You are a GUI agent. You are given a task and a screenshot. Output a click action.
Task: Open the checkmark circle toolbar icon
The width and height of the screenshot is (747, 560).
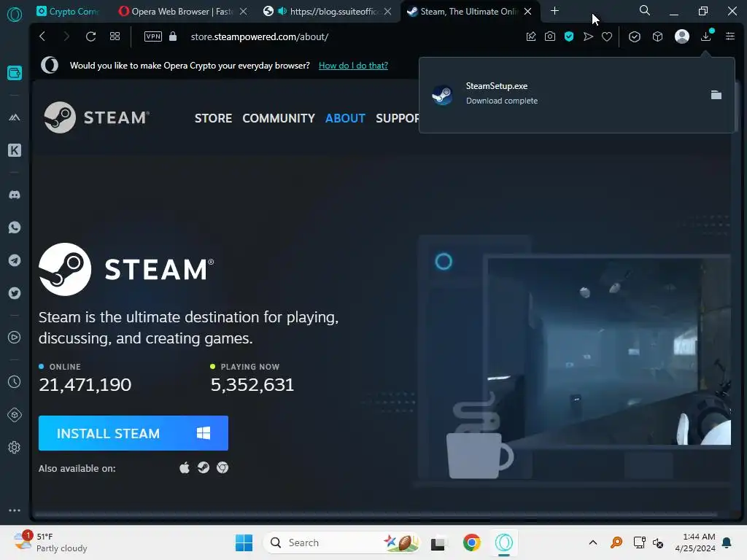tap(634, 36)
